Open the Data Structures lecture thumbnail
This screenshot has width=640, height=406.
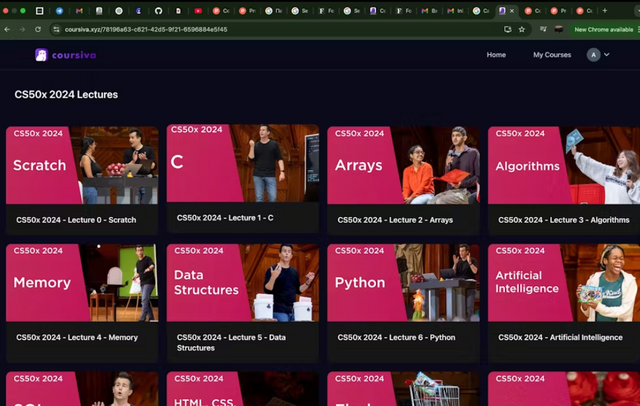point(242,283)
